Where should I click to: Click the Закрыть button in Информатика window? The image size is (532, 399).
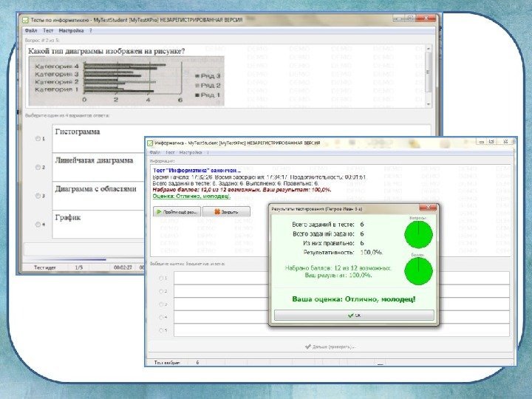226,212
